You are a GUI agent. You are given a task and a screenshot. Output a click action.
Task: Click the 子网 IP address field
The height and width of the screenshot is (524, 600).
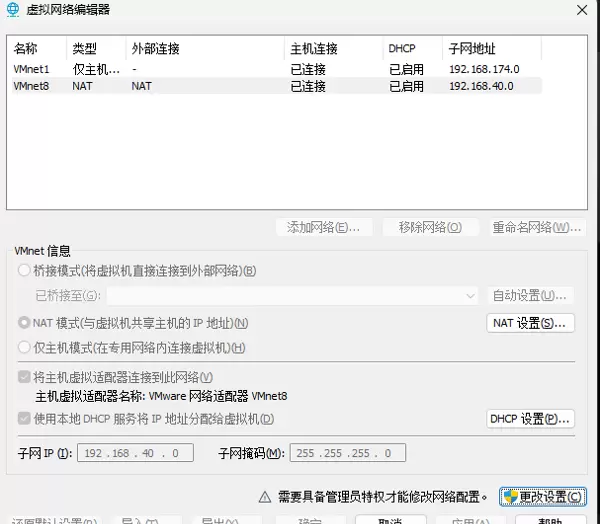135,454
